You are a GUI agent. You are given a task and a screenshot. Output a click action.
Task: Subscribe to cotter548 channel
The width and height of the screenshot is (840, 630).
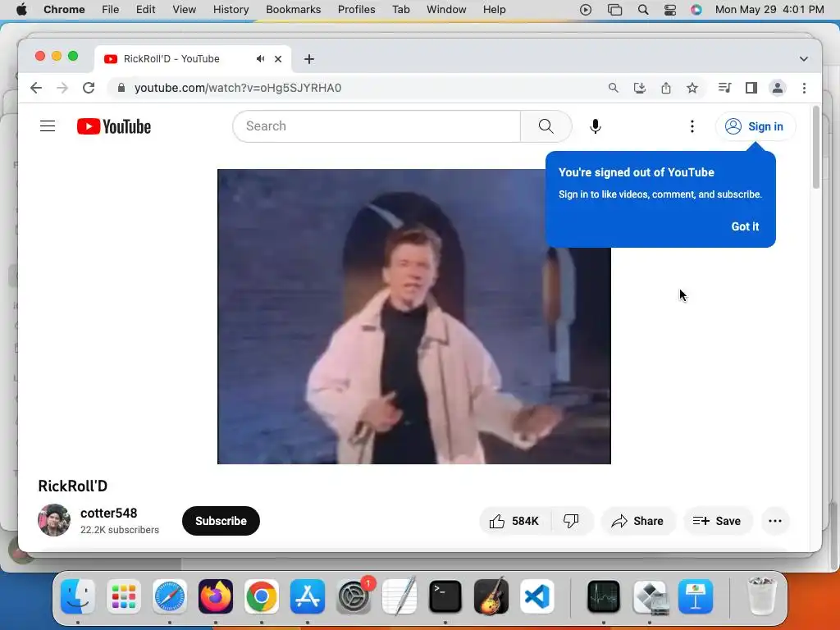click(x=221, y=521)
